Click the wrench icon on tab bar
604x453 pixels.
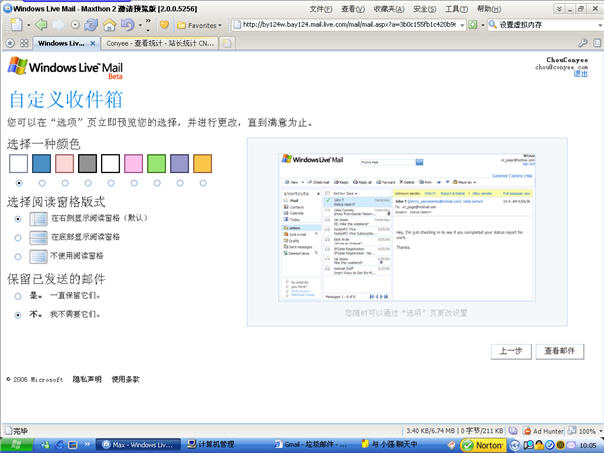[582, 43]
